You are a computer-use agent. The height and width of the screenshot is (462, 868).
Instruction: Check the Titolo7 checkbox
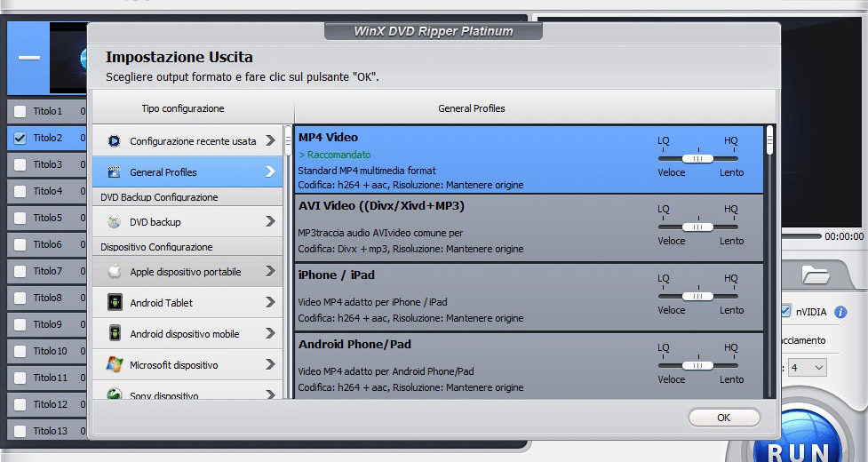click(x=20, y=271)
